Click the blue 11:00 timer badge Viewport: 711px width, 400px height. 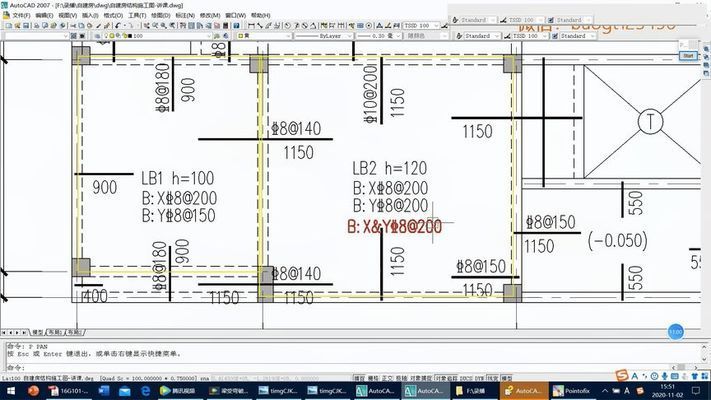[676, 332]
